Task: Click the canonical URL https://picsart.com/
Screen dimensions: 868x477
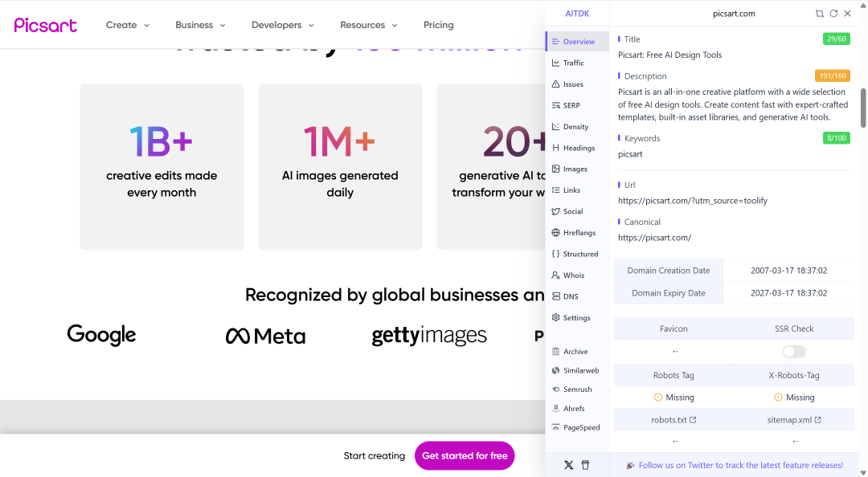Action: (x=654, y=238)
